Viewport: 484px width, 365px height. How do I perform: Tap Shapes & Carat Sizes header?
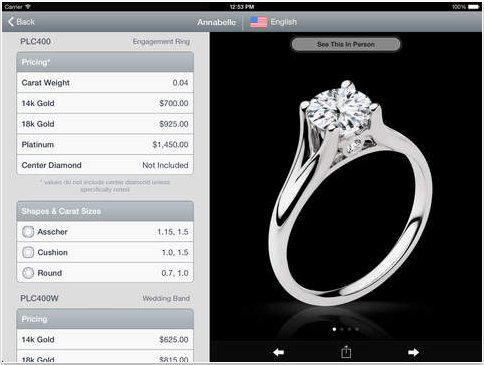click(105, 211)
